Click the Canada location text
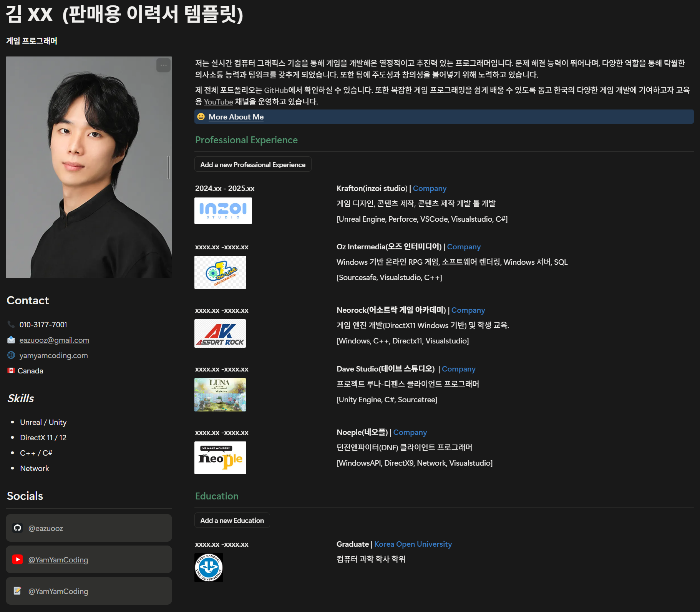 coord(30,371)
